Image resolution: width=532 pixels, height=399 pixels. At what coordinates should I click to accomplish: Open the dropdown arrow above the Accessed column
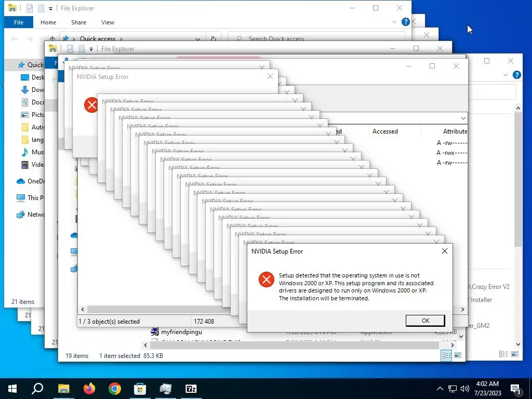point(463,118)
